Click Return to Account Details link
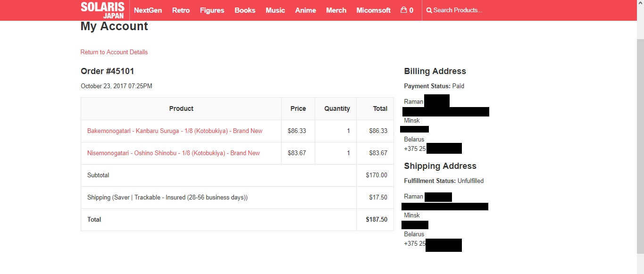This screenshot has height=274, width=644. (x=114, y=52)
